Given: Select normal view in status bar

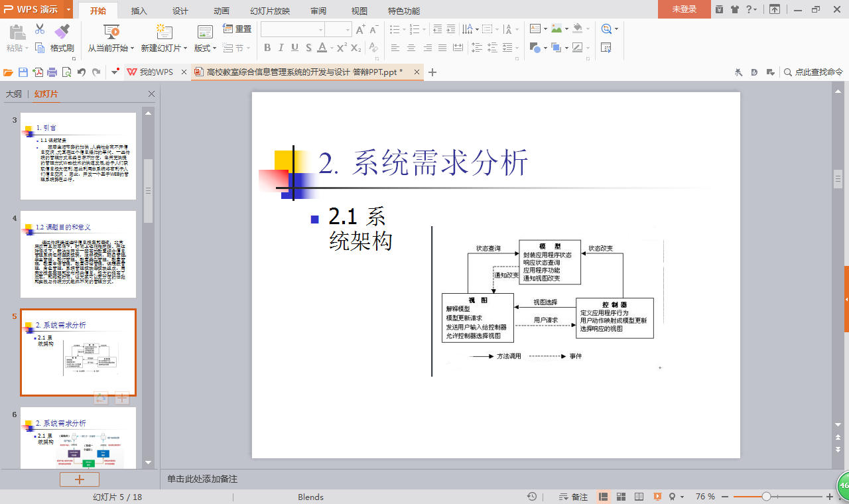Looking at the screenshot, I should 604,497.
